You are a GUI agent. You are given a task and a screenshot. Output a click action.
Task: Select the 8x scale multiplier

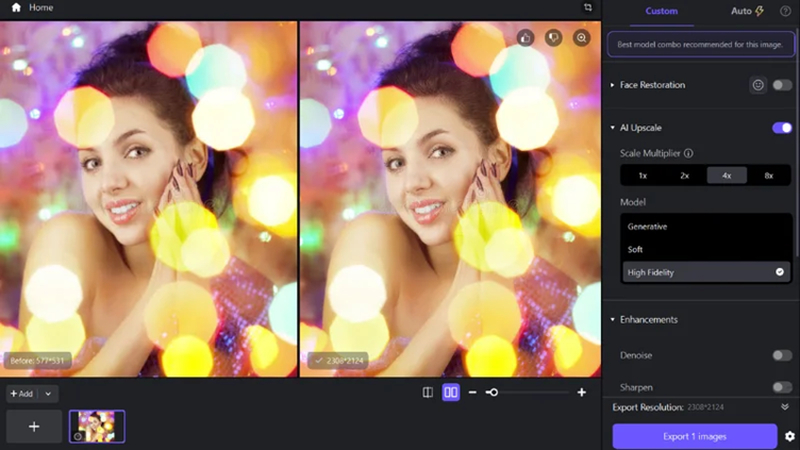pos(769,176)
